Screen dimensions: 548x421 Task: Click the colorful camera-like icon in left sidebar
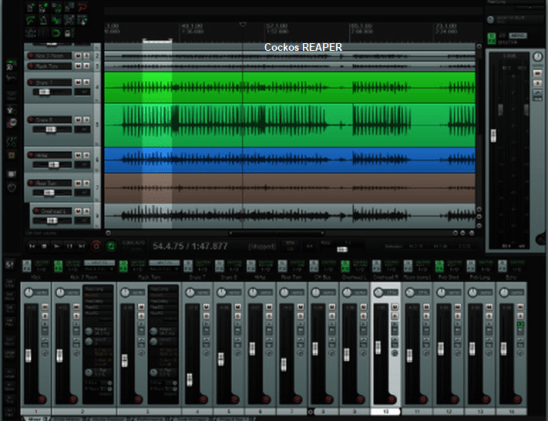pos(12,123)
